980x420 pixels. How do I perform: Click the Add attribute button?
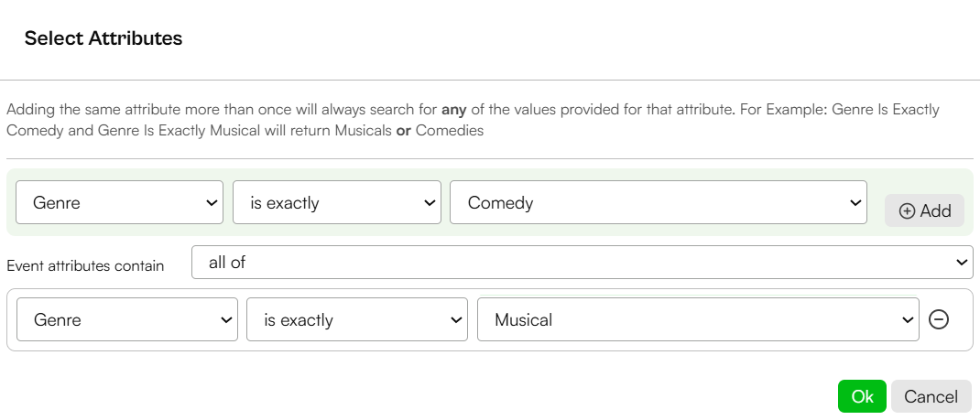[924, 211]
